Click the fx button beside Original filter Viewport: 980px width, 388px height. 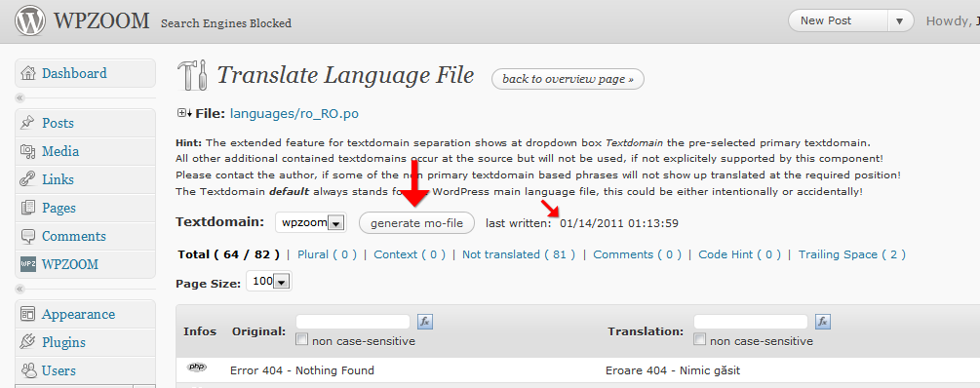pos(425,322)
